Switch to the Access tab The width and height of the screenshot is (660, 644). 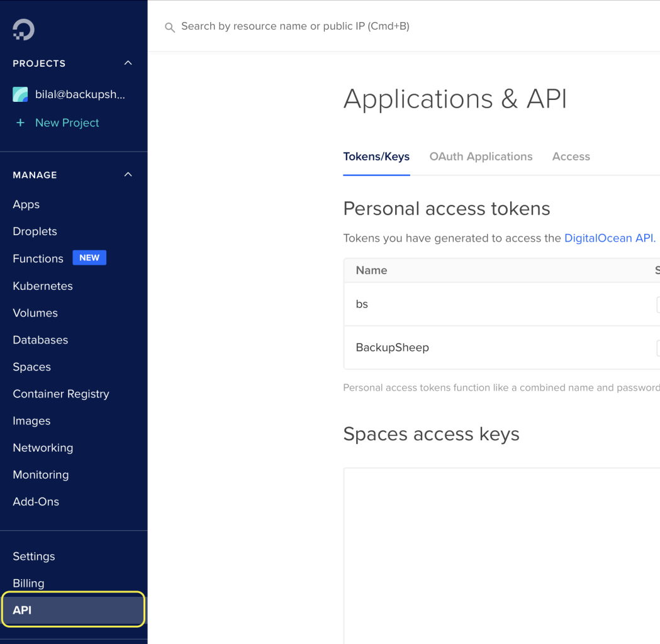coord(571,157)
